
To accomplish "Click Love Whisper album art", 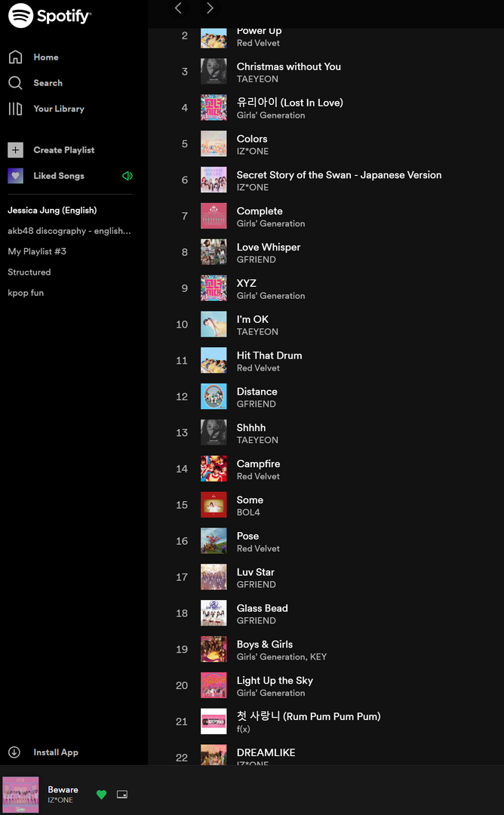I will [214, 252].
